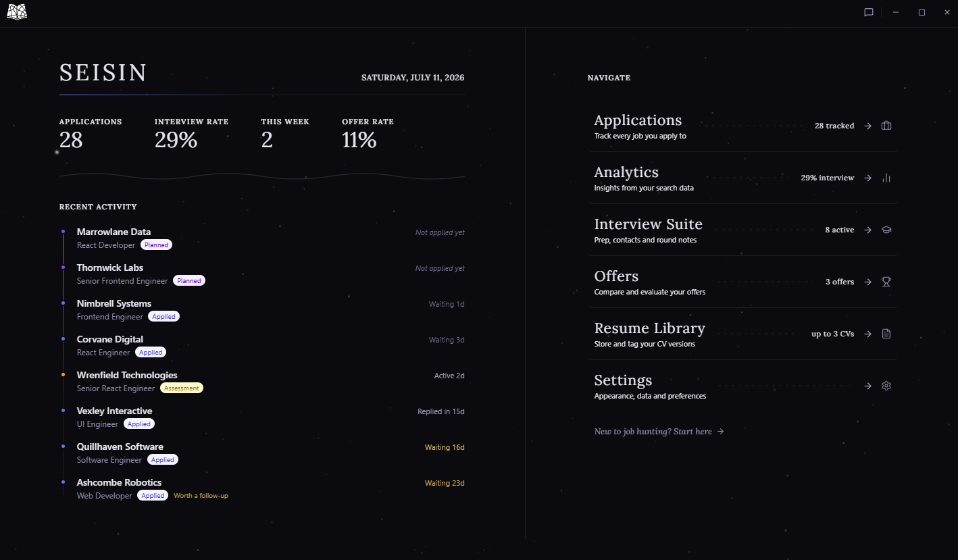The width and height of the screenshot is (958, 560).
Task: Open the feedback chat bubble icon
Action: click(x=869, y=12)
